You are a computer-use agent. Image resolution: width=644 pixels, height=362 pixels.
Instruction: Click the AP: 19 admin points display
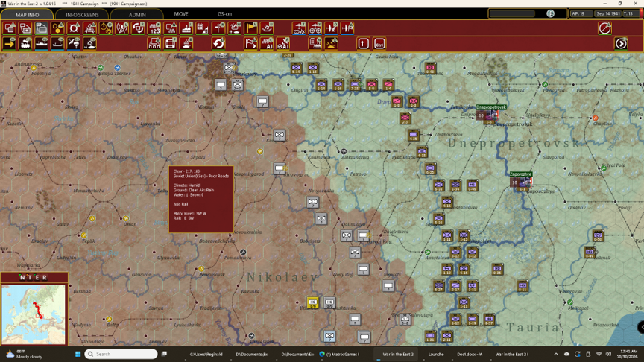tap(581, 13)
